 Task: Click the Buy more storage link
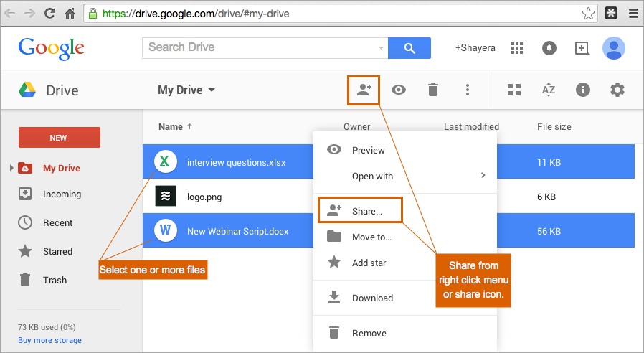coord(49,340)
